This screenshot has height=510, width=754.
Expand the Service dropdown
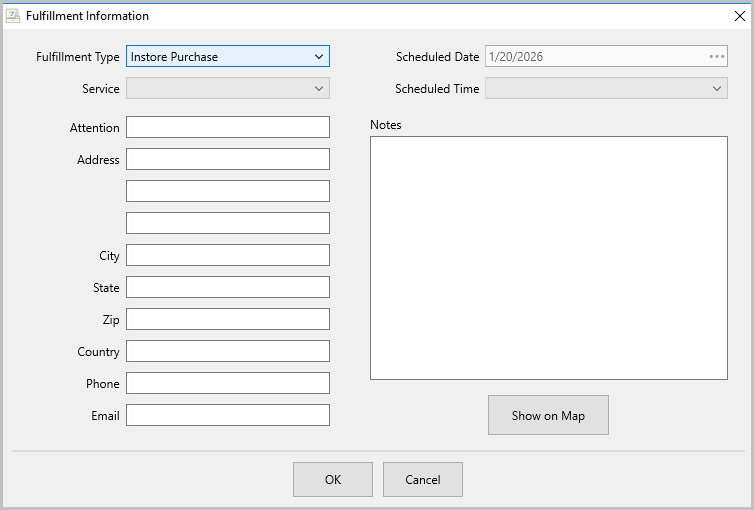click(x=227, y=88)
